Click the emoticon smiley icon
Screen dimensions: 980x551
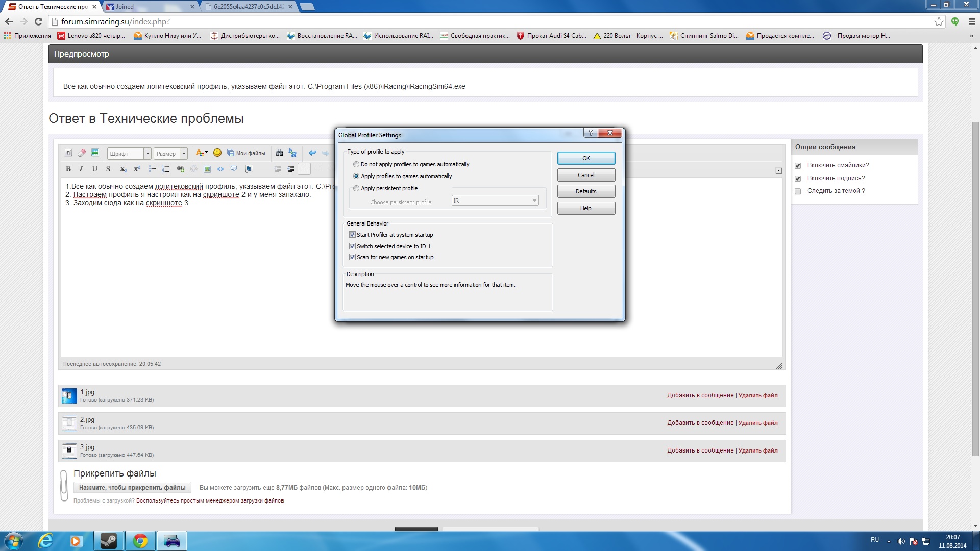point(217,153)
